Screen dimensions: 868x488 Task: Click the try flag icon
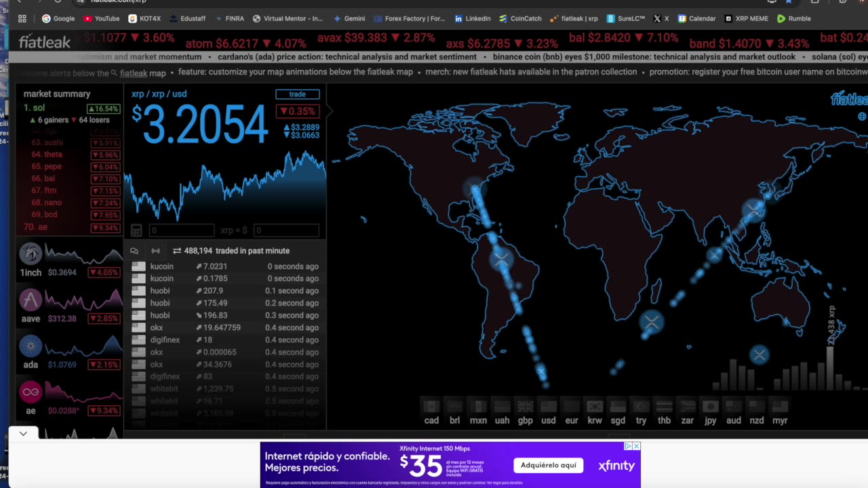coord(641,407)
